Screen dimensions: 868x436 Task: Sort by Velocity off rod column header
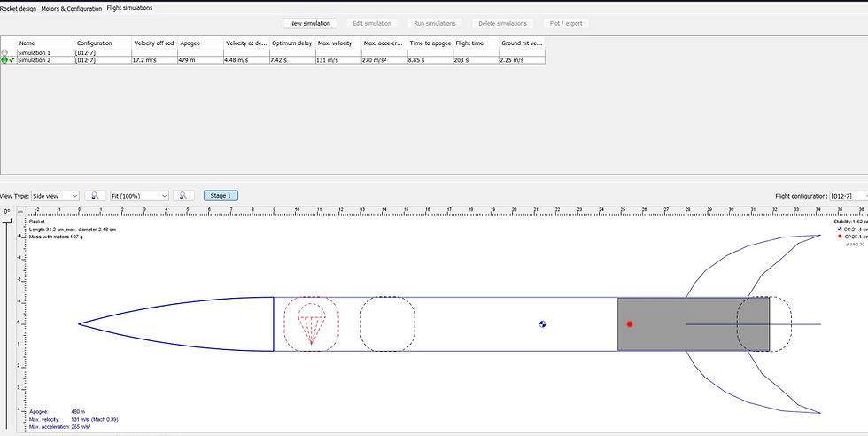coord(154,43)
